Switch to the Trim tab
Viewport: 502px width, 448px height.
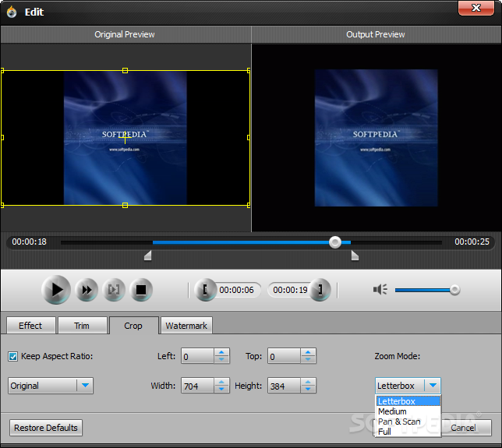point(83,326)
